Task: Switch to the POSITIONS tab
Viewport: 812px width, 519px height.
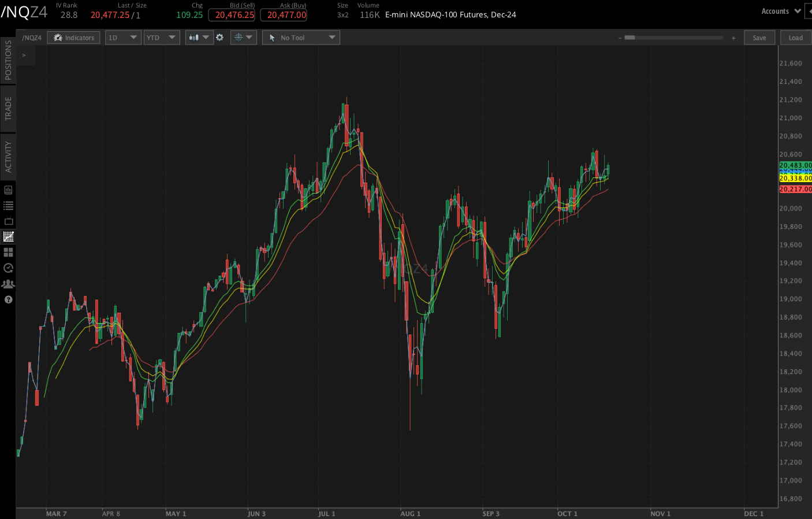Action: click(x=8, y=62)
